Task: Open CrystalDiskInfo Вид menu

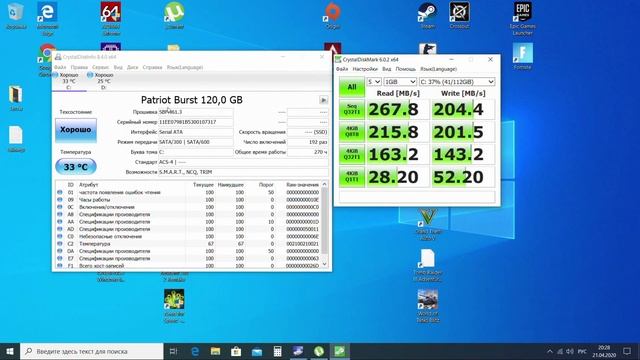Action: [118, 67]
